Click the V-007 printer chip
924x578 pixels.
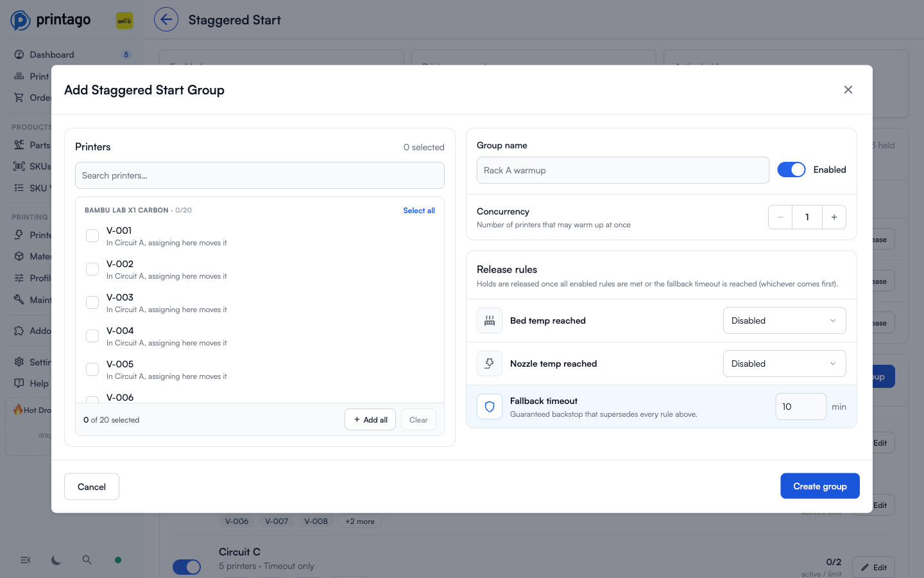[x=277, y=521]
